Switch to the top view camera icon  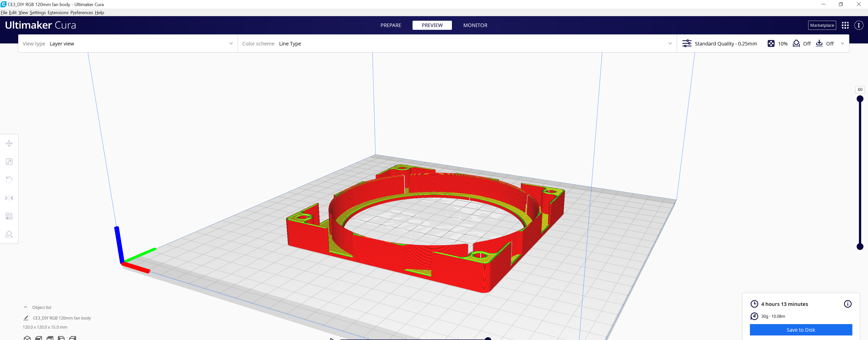[x=50, y=338]
